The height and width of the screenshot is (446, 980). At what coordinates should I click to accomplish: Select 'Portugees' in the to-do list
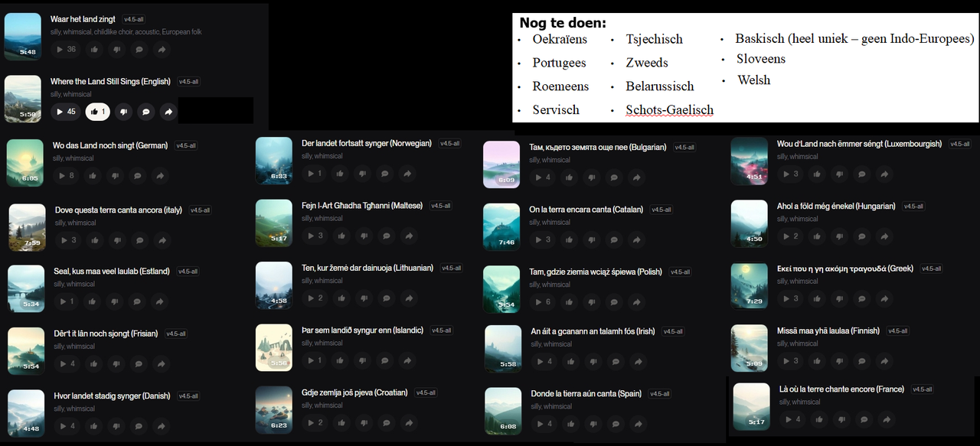[559, 63]
